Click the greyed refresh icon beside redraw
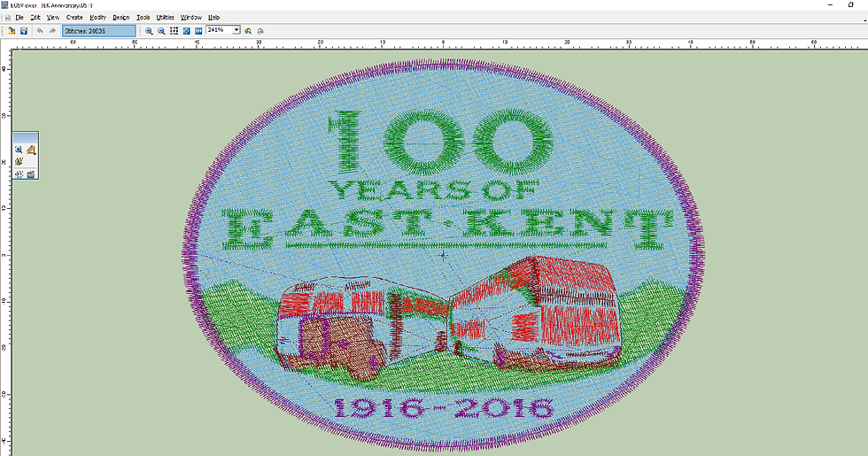Image resolution: width=868 pixels, height=456 pixels. (260, 31)
